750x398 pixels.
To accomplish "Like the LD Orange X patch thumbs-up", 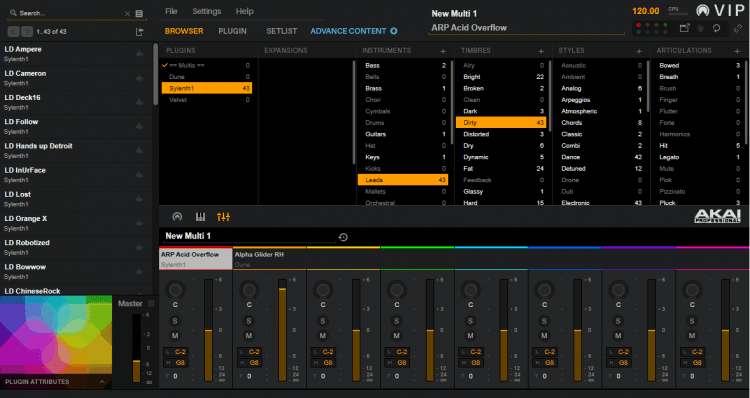I will click(x=139, y=223).
